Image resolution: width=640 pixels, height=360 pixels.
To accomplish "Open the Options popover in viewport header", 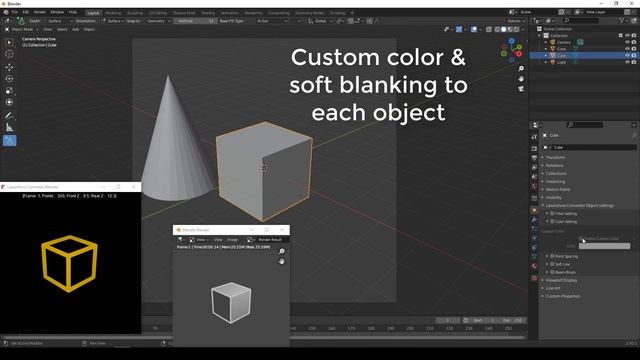I will point(516,21).
